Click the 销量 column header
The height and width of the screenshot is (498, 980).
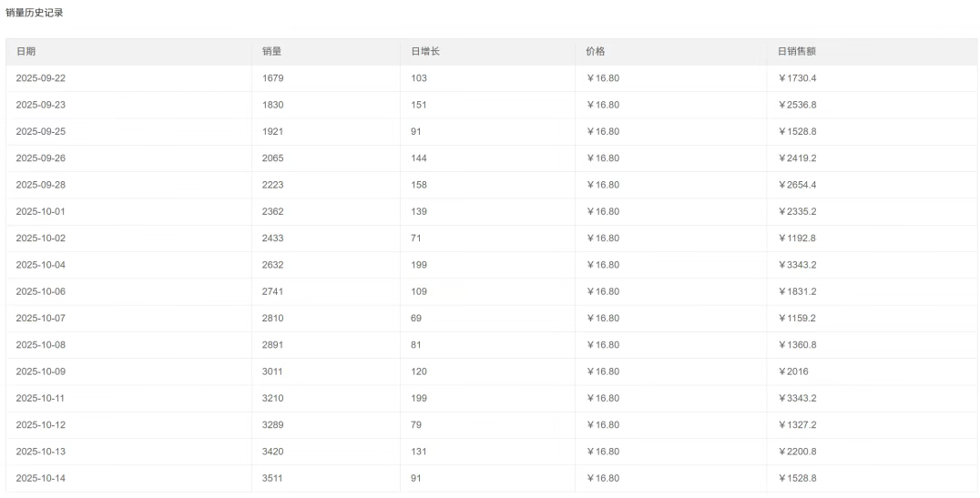coord(271,52)
